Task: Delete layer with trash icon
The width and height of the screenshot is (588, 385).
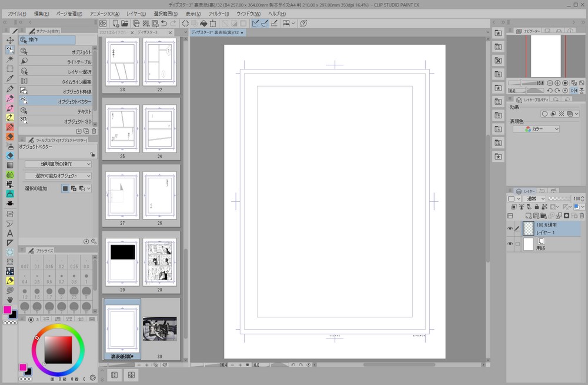Action: [582, 215]
